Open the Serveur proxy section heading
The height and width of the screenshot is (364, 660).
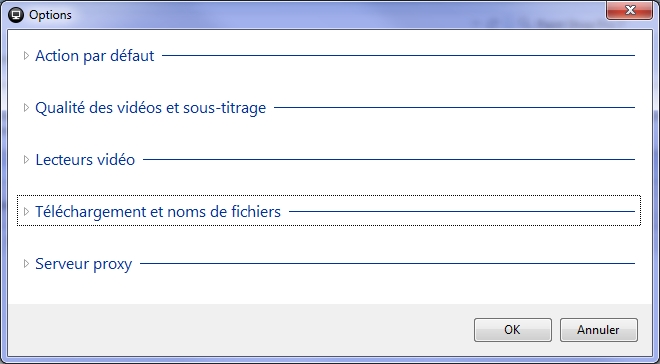[x=84, y=264]
